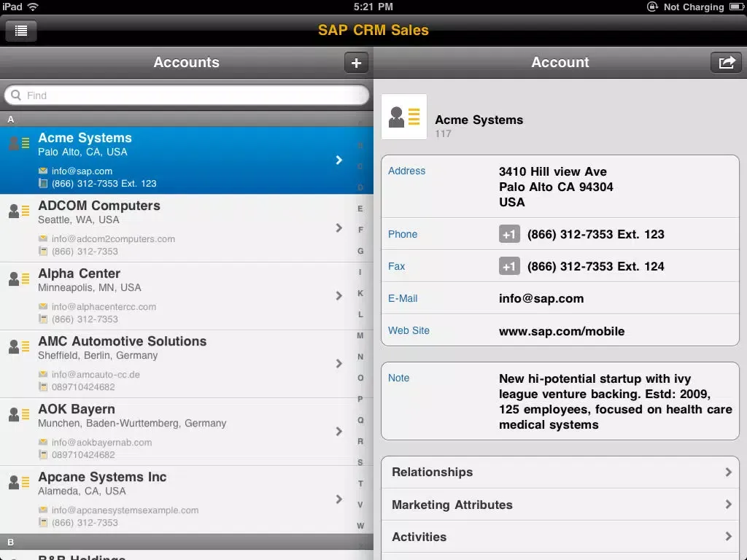The height and width of the screenshot is (560, 747).
Task: Jump to letter T in index bar
Action: 360,483
